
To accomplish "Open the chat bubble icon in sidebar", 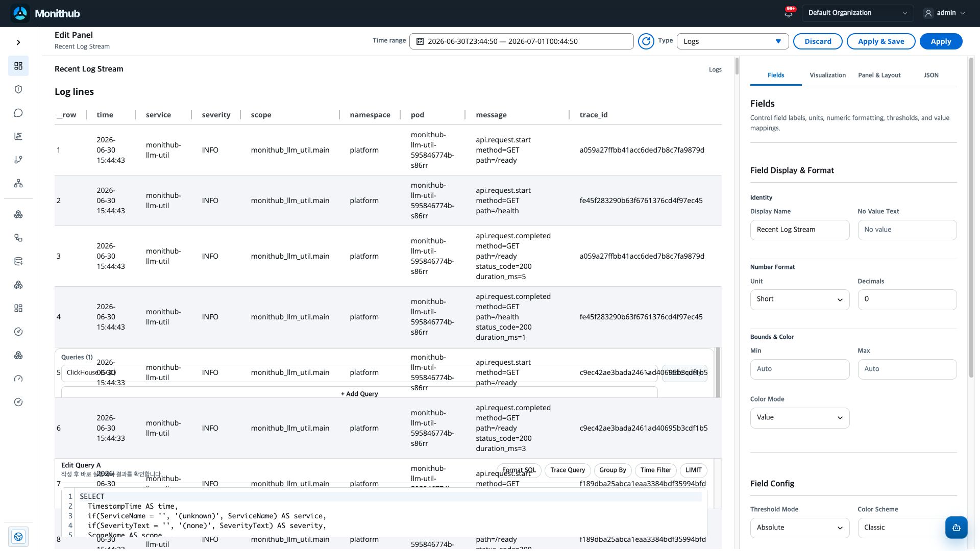I will click(18, 113).
